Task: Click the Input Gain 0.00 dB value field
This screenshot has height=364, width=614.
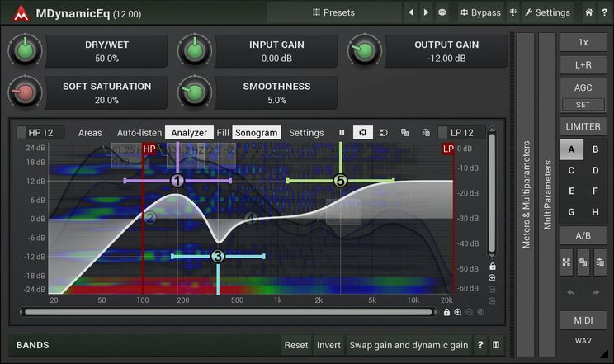Action: (x=276, y=59)
